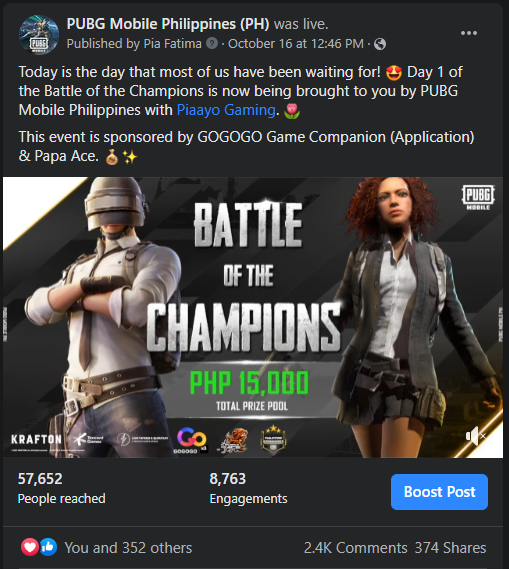Open the Piaayo Gaming link
This screenshot has width=509, height=569.
(226, 110)
